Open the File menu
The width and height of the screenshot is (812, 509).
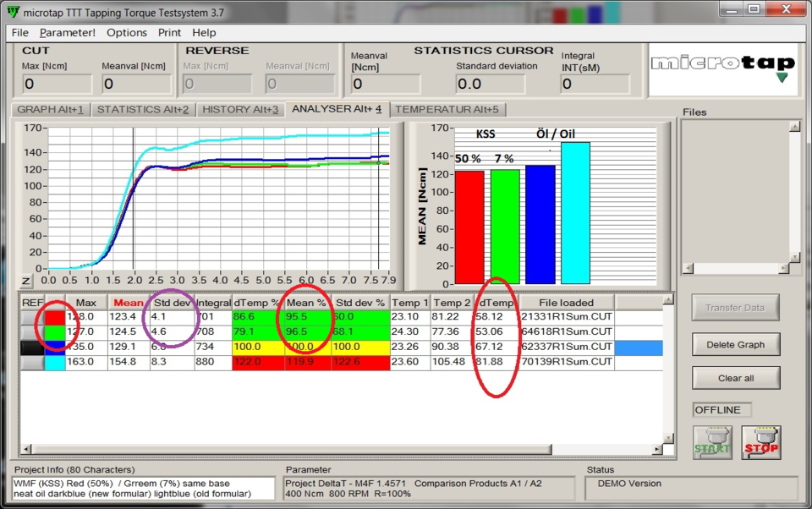tap(20, 33)
